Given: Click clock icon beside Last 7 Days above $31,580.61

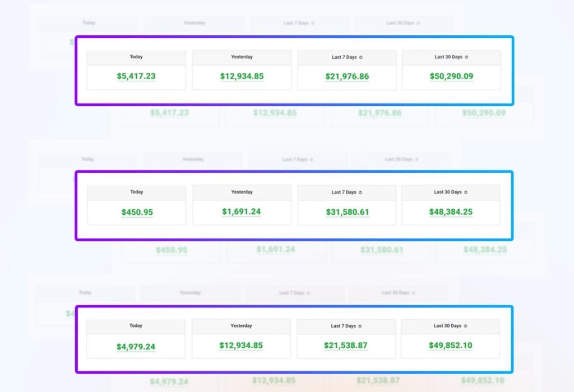Looking at the screenshot, I should [360, 192].
